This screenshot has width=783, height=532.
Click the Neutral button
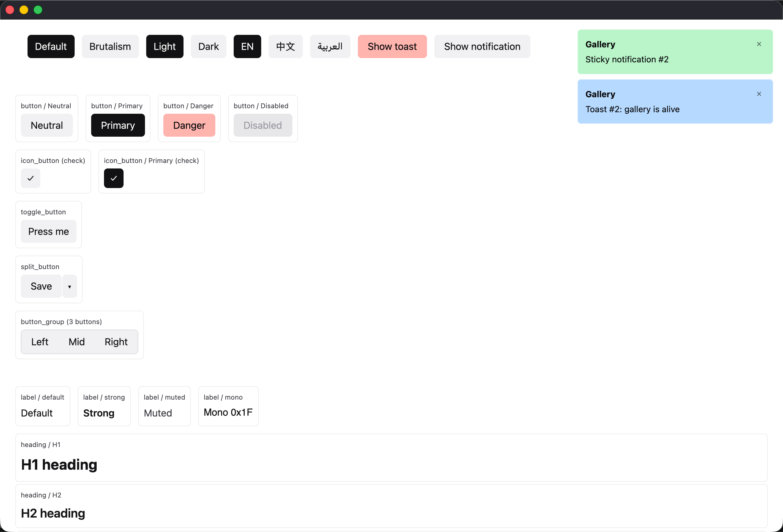47,125
